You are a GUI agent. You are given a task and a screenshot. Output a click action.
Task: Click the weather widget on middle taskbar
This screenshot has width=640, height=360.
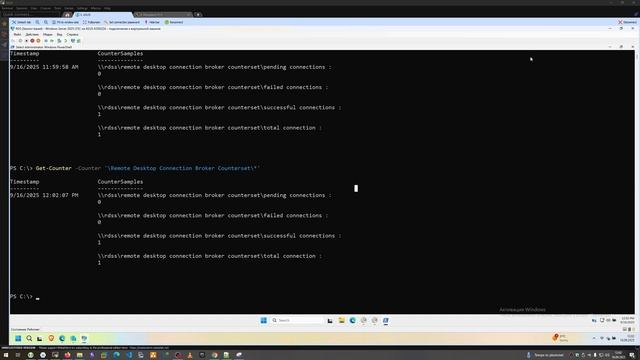click(x=560, y=338)
